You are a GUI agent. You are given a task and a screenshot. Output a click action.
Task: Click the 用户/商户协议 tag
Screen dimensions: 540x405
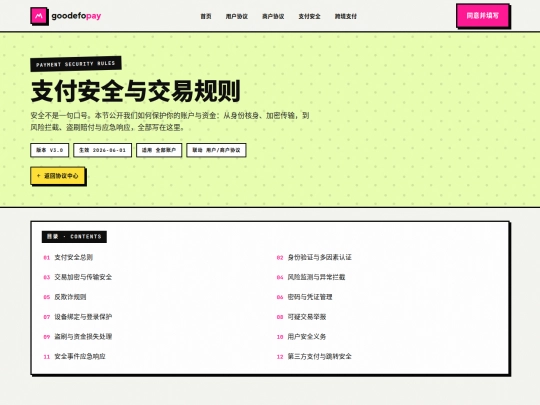[x=216, y=150]
